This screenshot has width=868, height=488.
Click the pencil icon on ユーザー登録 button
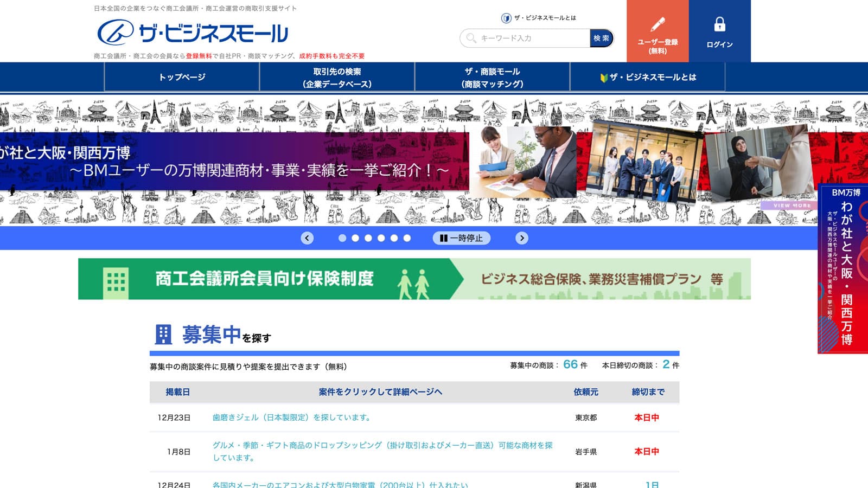(658, 24)
